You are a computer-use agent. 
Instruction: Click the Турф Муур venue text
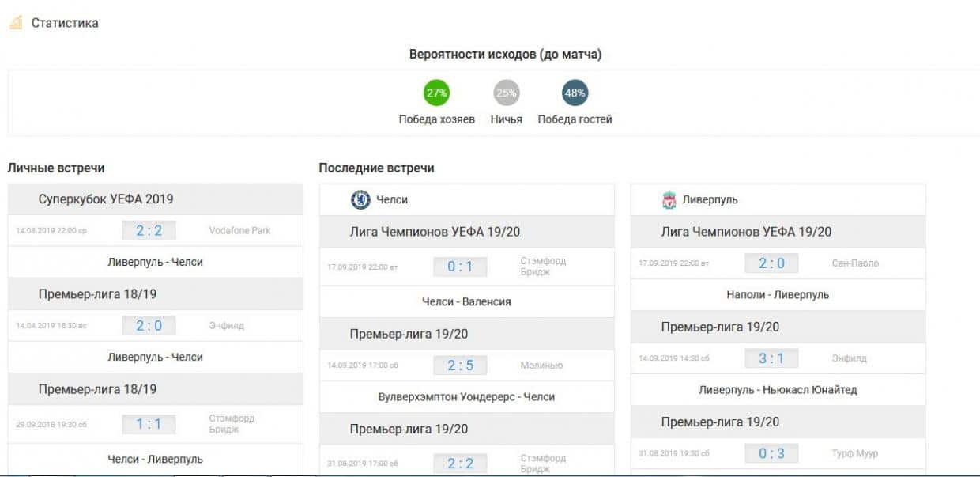(x=856, y=453)
